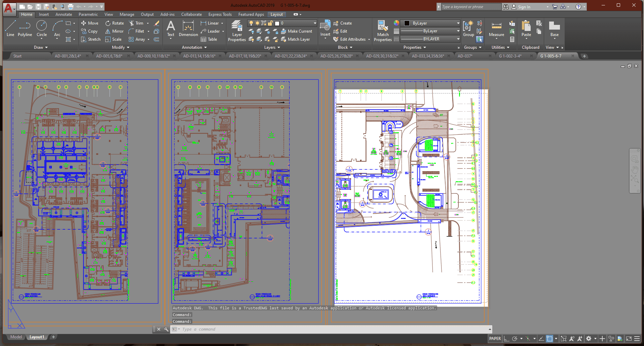Viewport: 644px width, 346px height.
Task: Toggle Ortho mode in status bar
Action: click(506, 339)
